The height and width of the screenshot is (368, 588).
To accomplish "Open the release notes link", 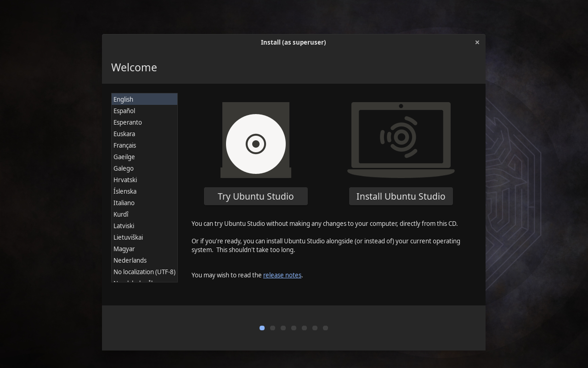I will pos(282,275).
